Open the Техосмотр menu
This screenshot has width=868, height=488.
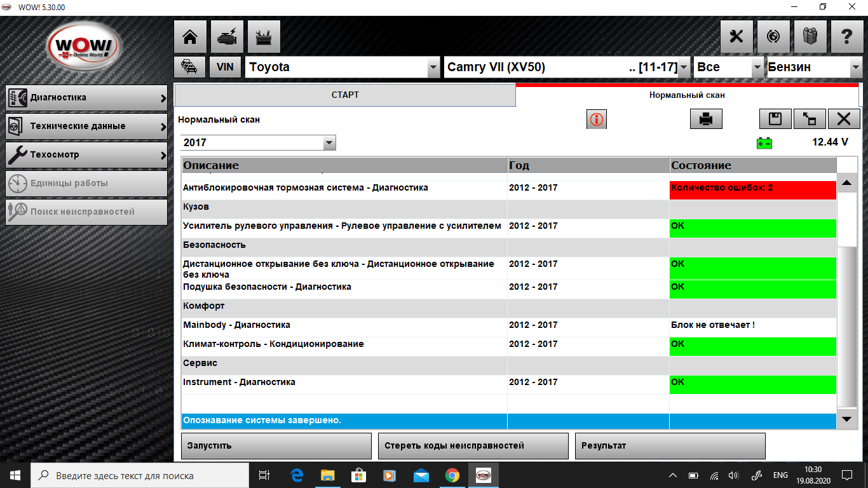coord(86,155)
